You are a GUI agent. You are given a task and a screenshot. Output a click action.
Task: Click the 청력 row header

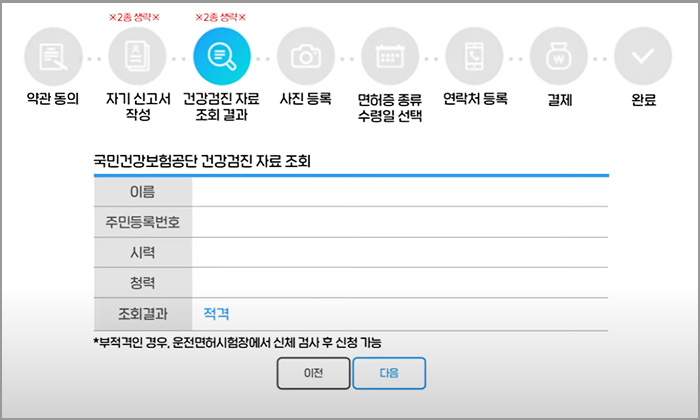pos(143,283)
